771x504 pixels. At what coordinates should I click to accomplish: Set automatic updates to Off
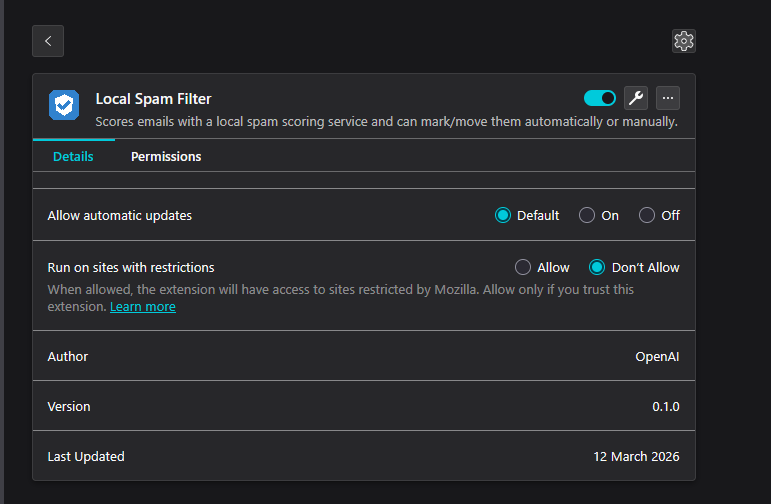coord(647,215)
